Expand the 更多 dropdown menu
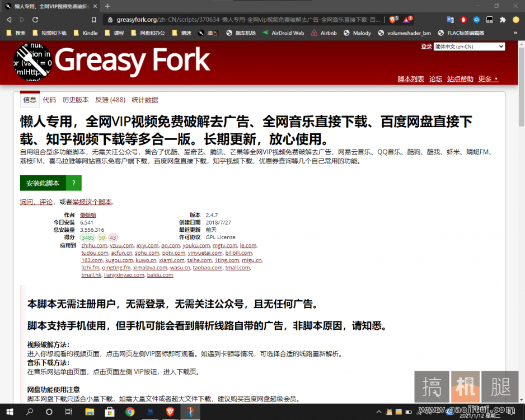This screenshot has width=525, height=420. (x=488, y=79)
